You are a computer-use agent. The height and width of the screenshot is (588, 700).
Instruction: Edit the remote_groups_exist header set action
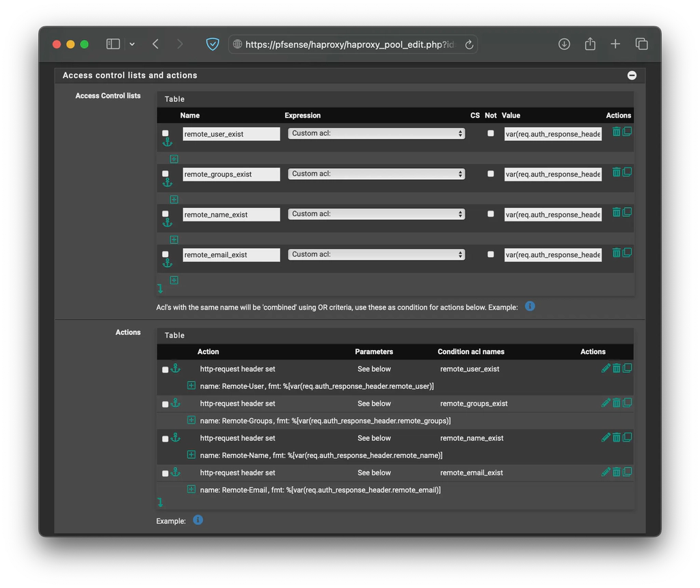point(605,403)
